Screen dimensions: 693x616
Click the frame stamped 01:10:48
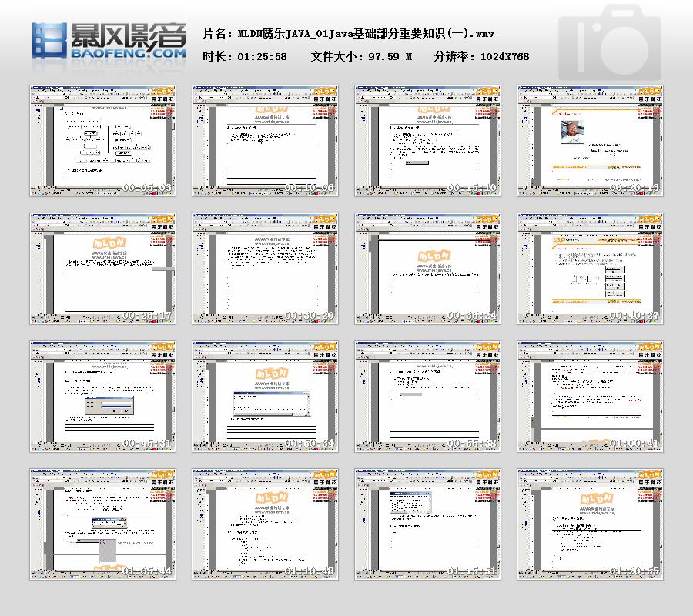click(265, 524)
